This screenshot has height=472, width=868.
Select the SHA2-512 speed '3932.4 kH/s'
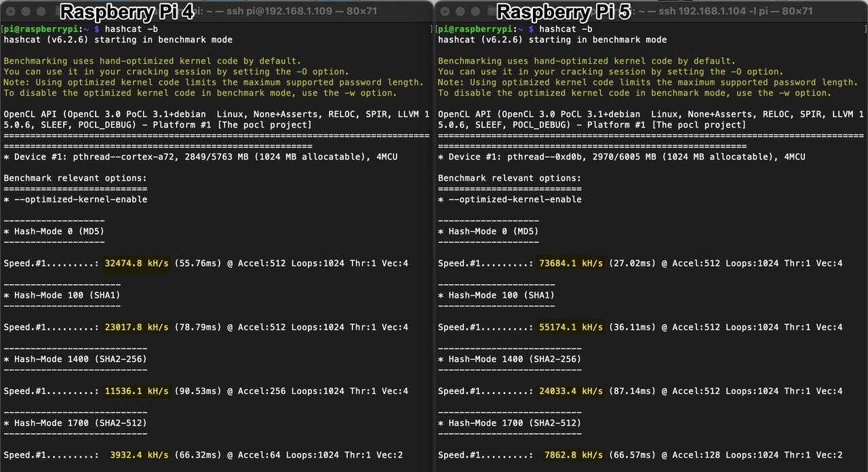tap(139, 455)
